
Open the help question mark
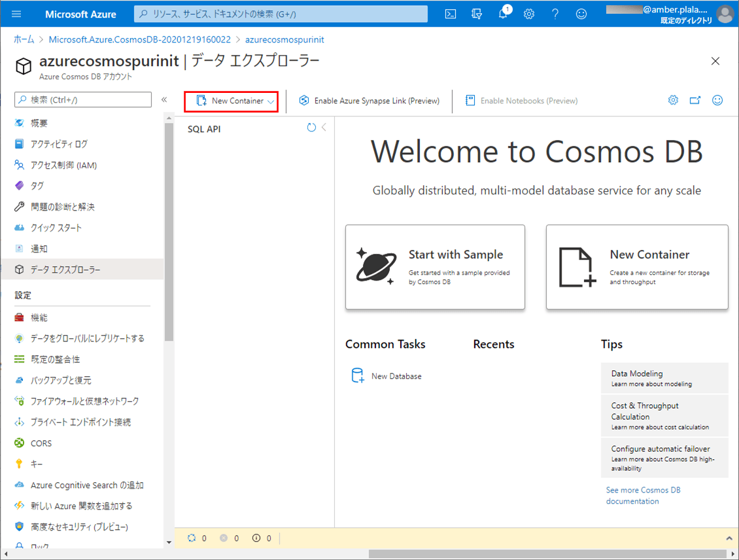click(x=555, y=14)
